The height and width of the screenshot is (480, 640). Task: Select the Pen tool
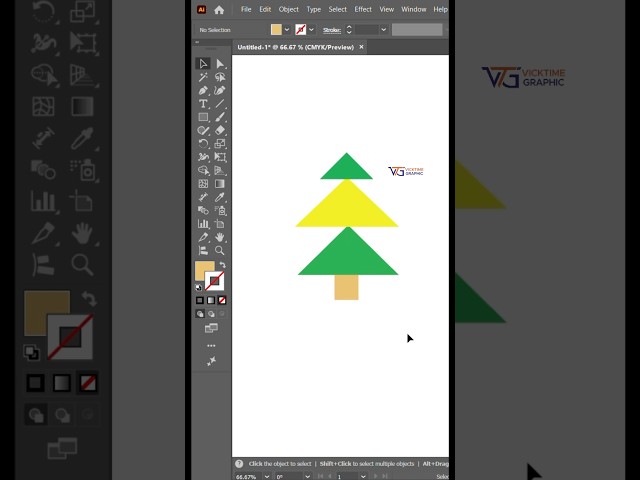(203, 90)
